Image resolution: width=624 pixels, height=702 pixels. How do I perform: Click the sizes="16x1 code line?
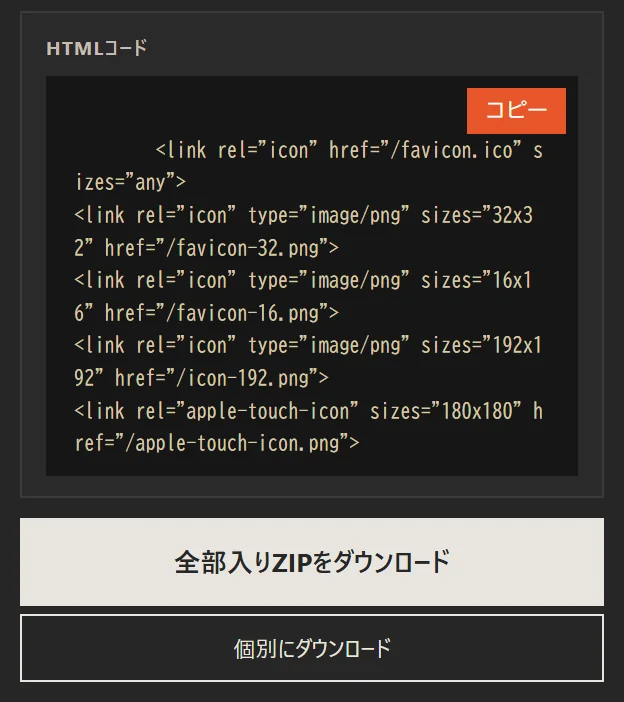click(x=303, y=280)
